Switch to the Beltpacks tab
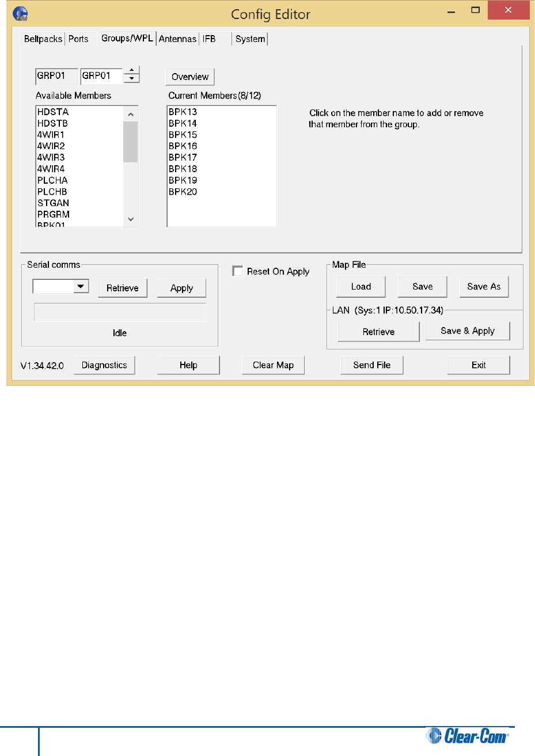 (x=43, y=39)
